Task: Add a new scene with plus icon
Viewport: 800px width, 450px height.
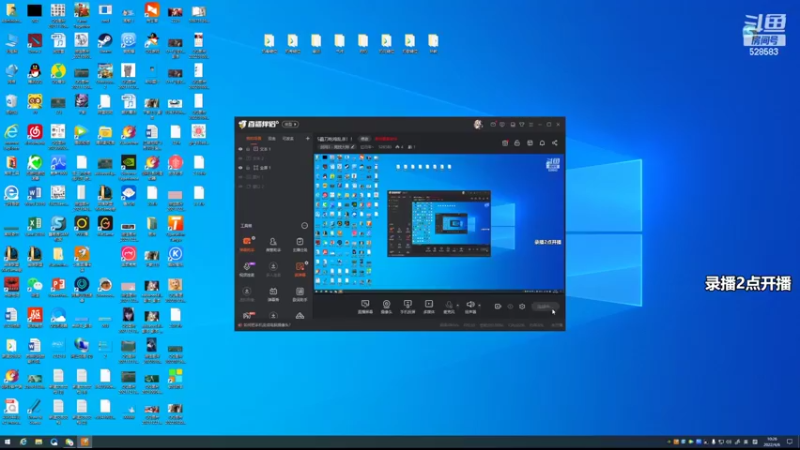Action: (x=308, y=138)
